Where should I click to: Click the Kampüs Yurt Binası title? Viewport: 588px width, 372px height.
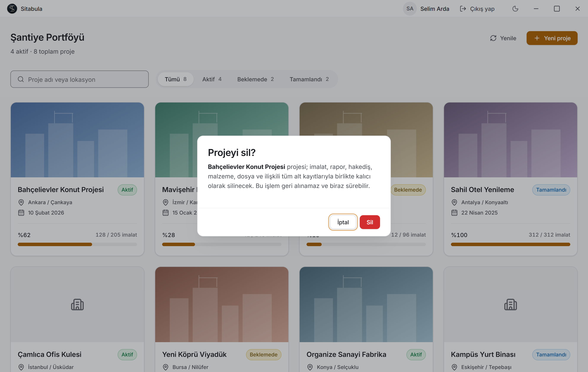(x=483, y=354)
